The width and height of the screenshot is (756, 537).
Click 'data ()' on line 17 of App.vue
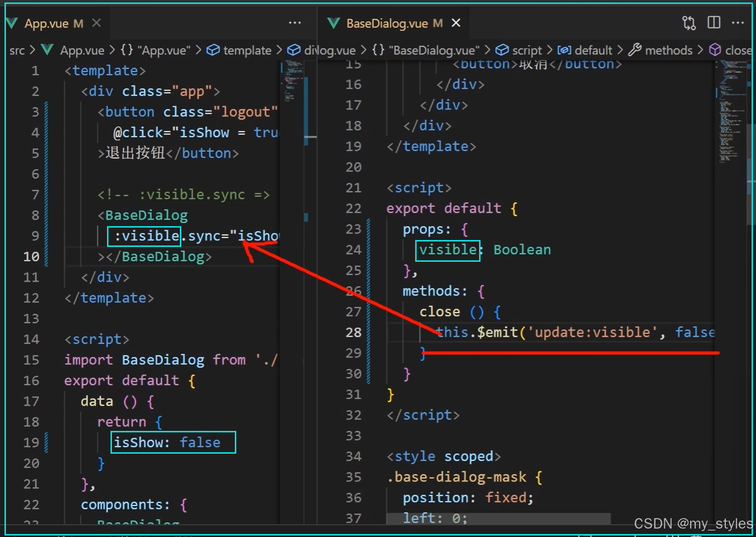click(x=109, y=401)
